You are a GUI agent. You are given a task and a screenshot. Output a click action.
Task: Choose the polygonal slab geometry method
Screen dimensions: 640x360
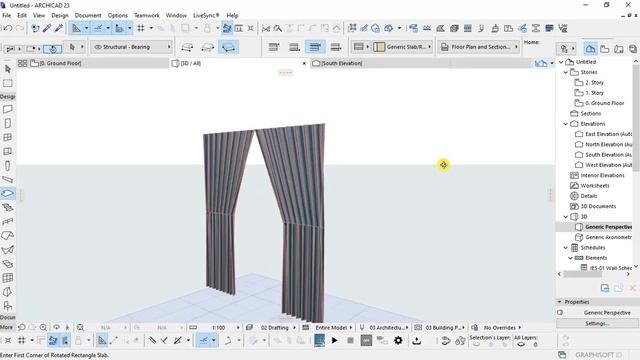tap(187, 47)
